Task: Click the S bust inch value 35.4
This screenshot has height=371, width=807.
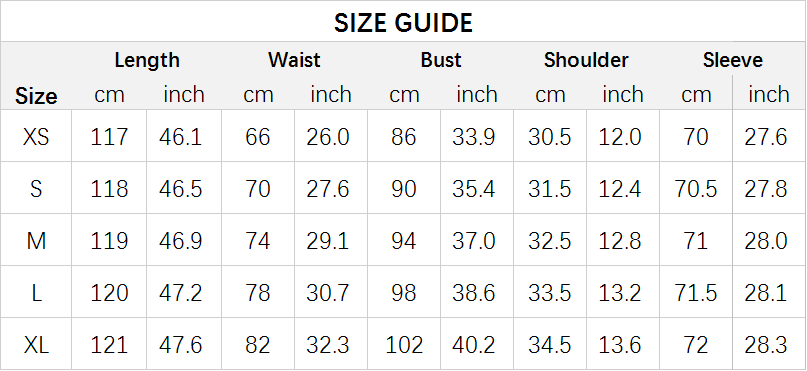Action: point(473,189)
